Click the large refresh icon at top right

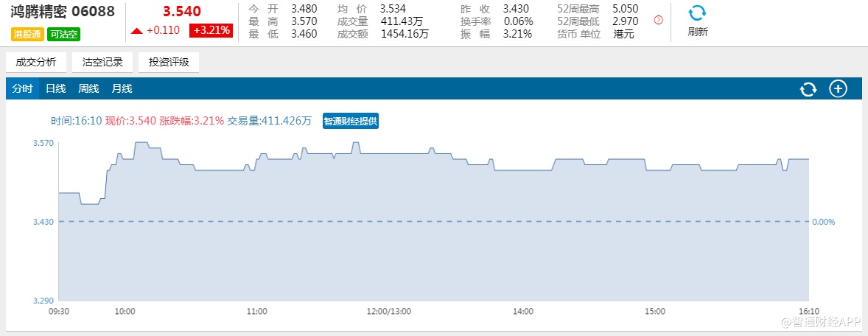point(697,13)
